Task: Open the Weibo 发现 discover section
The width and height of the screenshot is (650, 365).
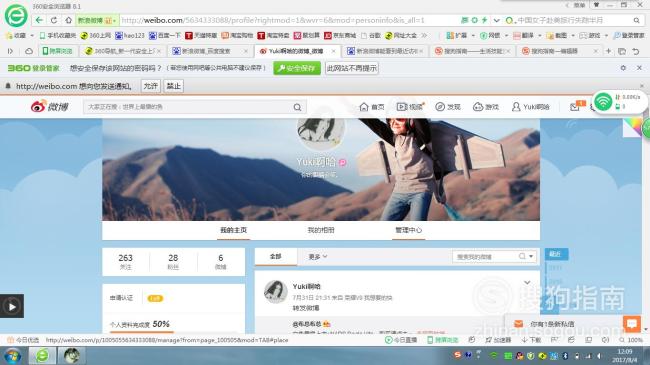Action: point(448,107)
